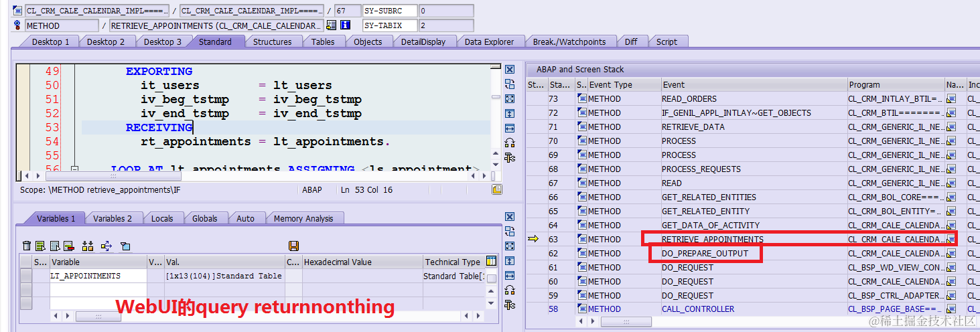The image size is (980, 332).
Task: Open navigation icon in the RETRIEVE_DATA stack row
Action: [x=951, y=127]
